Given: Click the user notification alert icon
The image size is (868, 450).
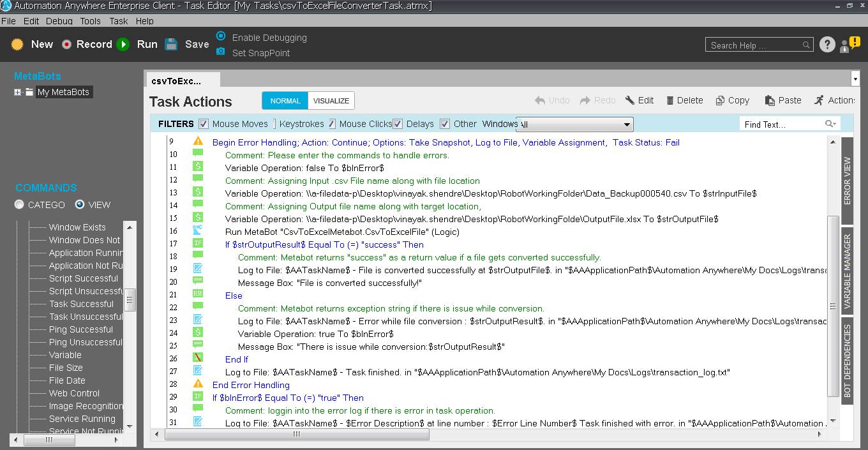Looking at the screenshot, I should pyautogui.click(x=850, y=44).
